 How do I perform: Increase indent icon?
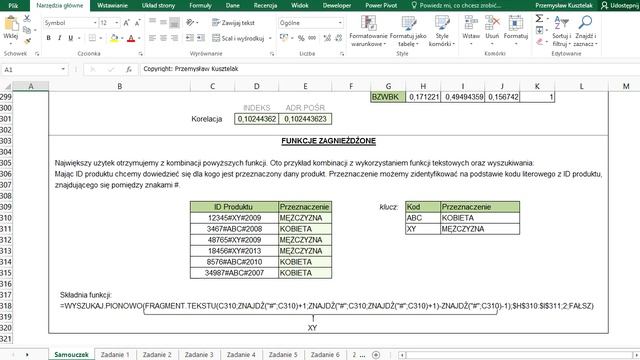[x=201, y=38]
